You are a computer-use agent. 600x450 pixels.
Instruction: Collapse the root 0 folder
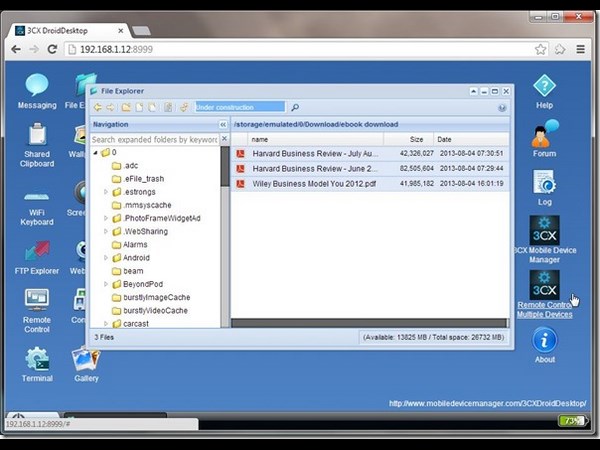pyautogui.click(x=96, y=152)
